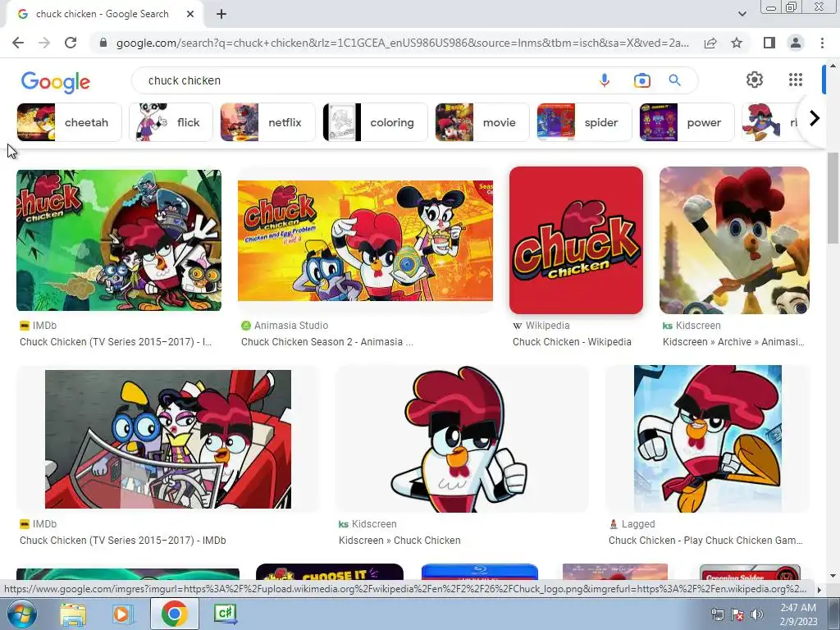Open the taskbar clock showing 2:47 AM
The height and width of the screenshot is (630, 840).
tap(798, 614)
